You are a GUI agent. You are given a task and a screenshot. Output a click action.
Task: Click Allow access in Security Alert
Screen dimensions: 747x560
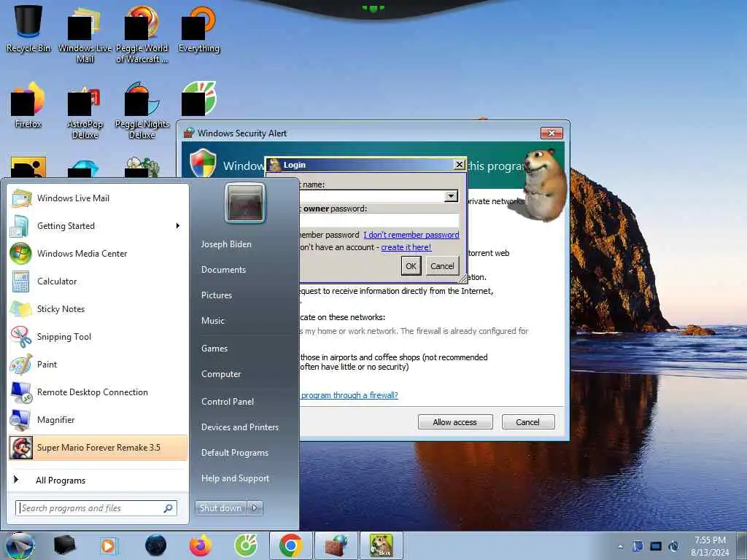[x=455, y=422]
